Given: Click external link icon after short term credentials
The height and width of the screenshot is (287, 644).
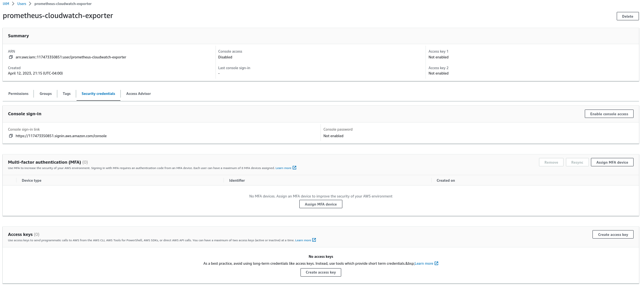Looking at the screenshot, I should (x=437, y=264).
